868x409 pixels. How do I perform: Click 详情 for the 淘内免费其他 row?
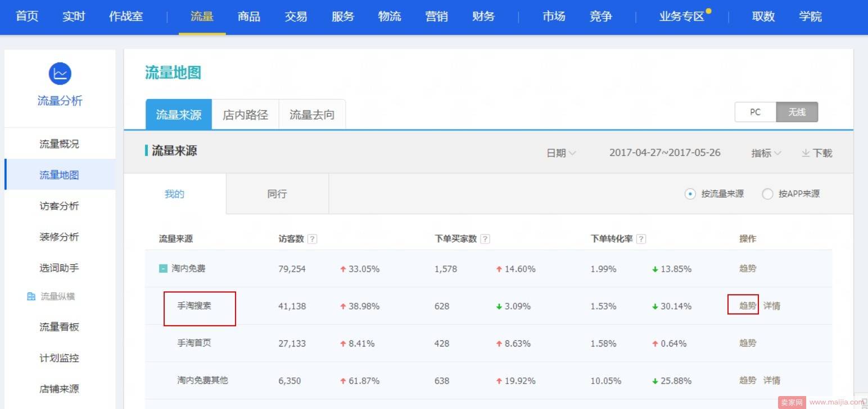coord(772,380)
